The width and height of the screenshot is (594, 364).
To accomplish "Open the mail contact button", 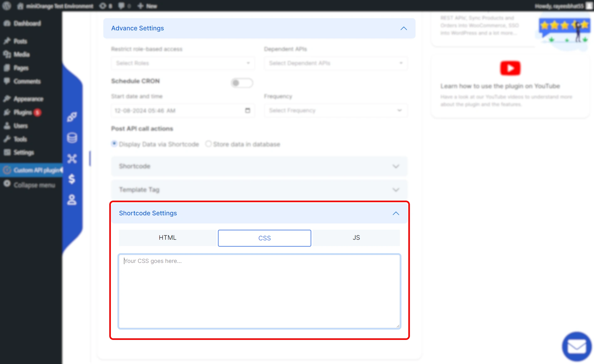I will [x=577, y=347].
